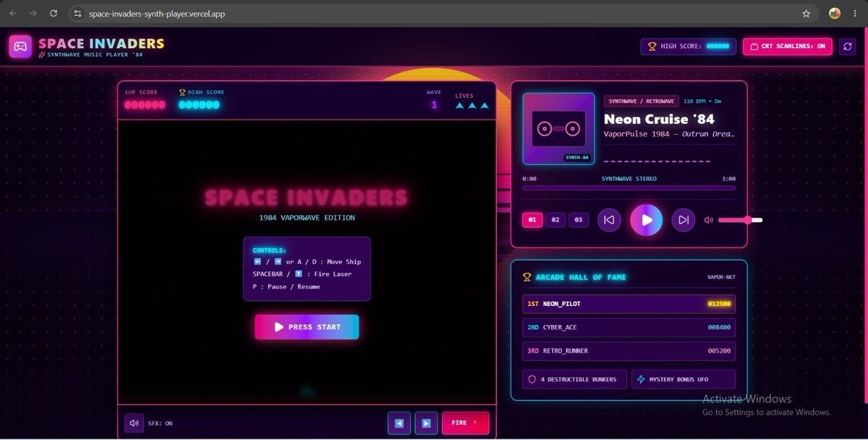The width and height of the screenshot is (868, 440).
Task: Click the 4 Destructible Bunkers badge
Action: (x=574, y=379)
